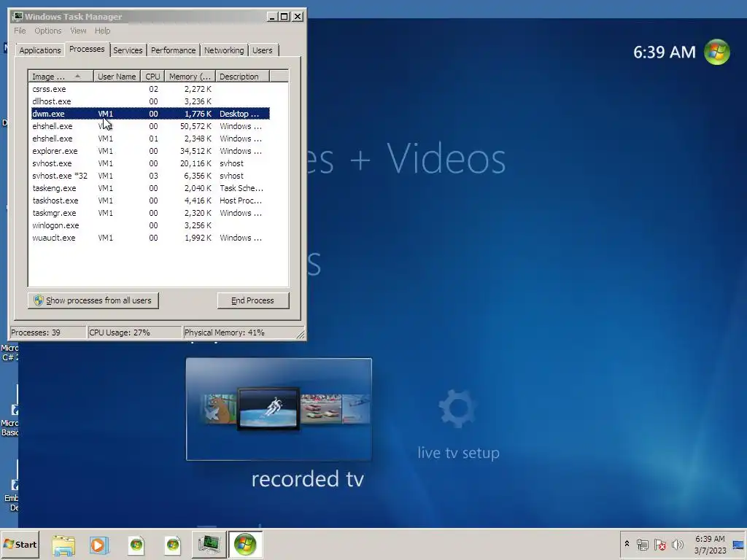Sort by Memory column header
747x560 pixels.
[190, 76]
